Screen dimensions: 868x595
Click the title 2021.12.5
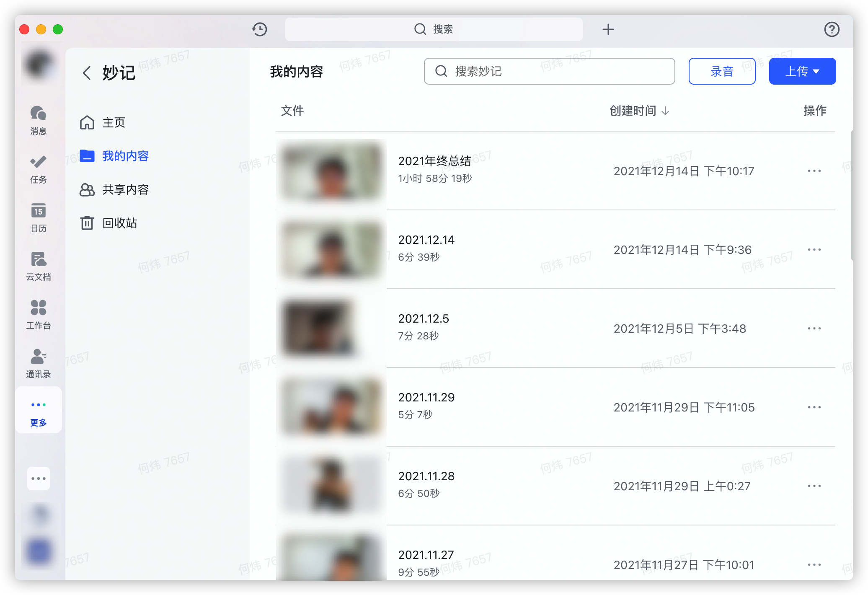tap(423, 318)
